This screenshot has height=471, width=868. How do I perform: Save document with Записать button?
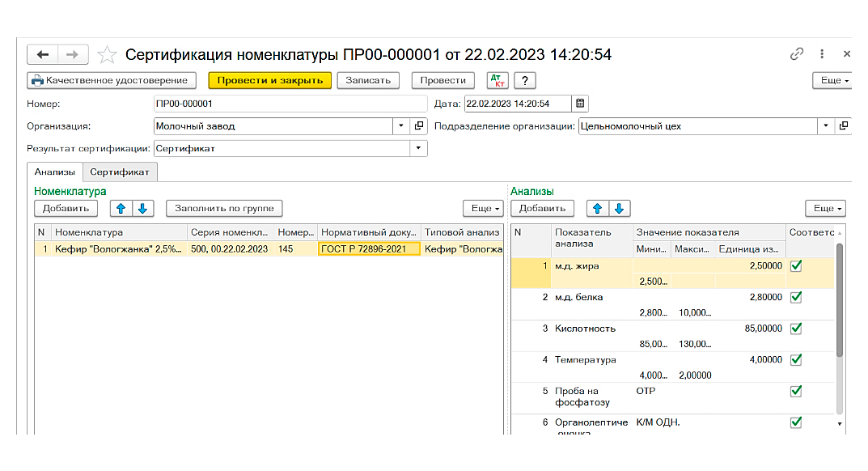pos(368,80)
